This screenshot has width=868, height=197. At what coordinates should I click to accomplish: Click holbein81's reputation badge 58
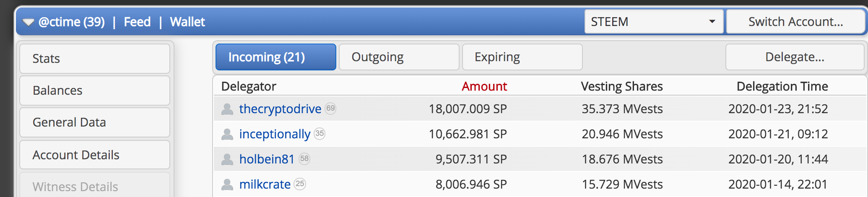pyautogui.click(x=304, y=159)
